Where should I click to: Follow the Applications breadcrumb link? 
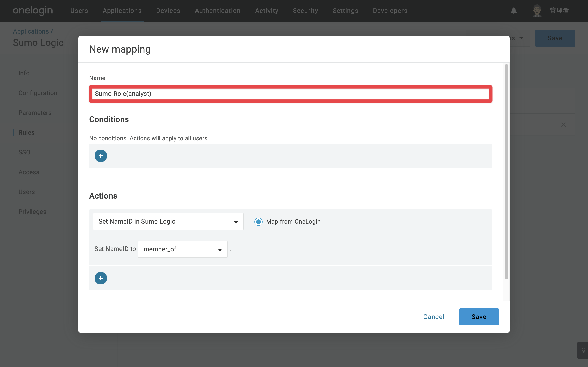(x=31, y=31)
